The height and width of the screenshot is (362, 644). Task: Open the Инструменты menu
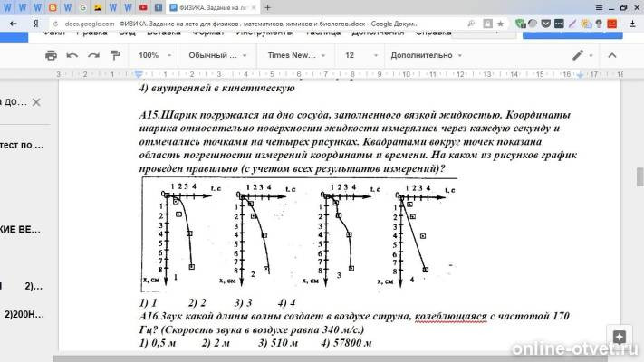[264, 33]
